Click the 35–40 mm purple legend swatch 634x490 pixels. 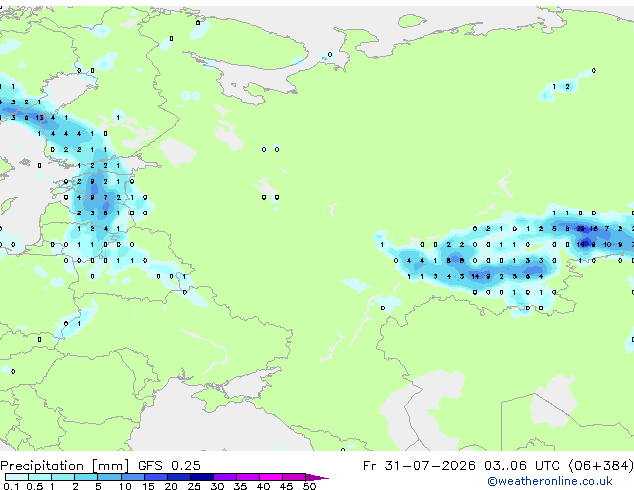pos(247,477)
